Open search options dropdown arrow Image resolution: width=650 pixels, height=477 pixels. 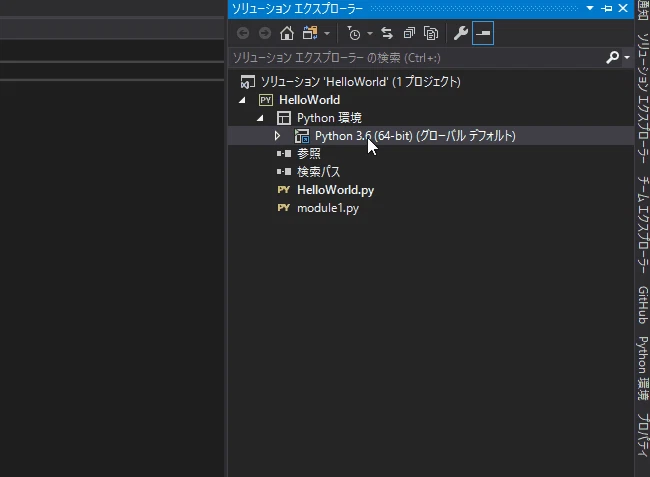(627, 57)
